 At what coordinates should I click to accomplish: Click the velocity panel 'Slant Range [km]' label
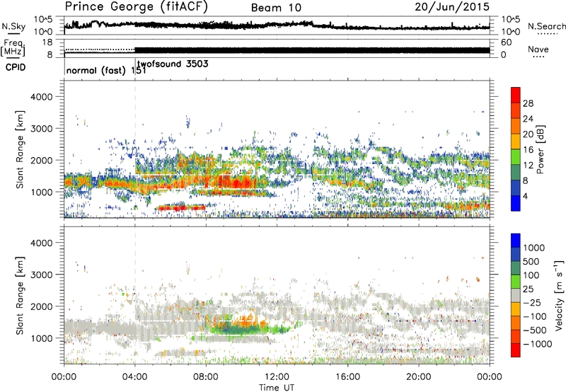tap(20, 295)
